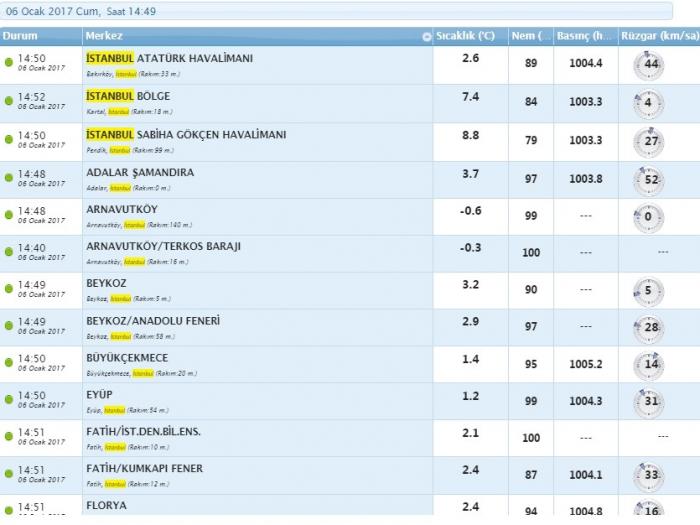Open FATİH/KUMKAPI FENER station entry

[x=144, y=468]
